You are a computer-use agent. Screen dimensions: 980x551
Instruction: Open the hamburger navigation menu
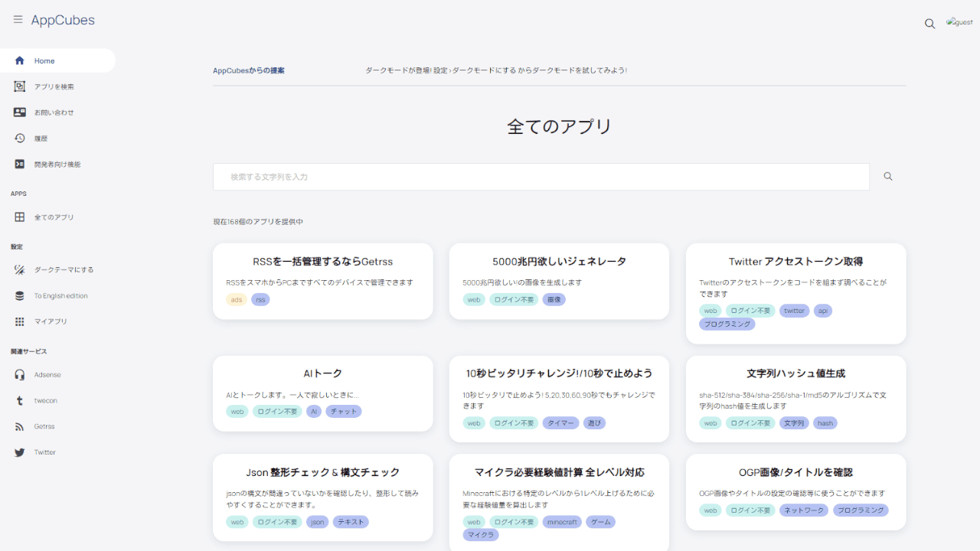(18, 20)
